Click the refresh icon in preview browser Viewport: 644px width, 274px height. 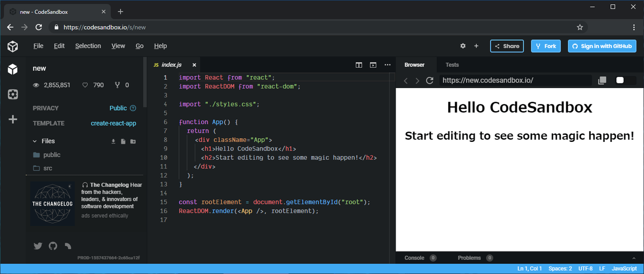[x=429, y=81]
